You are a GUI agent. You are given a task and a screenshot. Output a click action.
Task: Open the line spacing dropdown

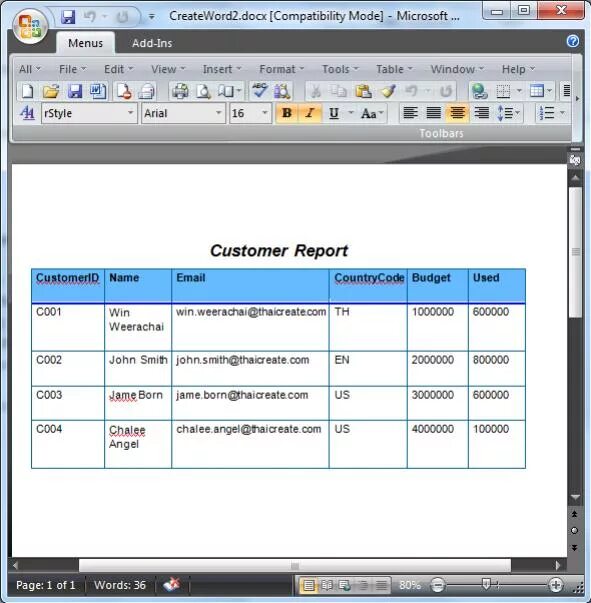pyautogui.click(x=508, y=113)
